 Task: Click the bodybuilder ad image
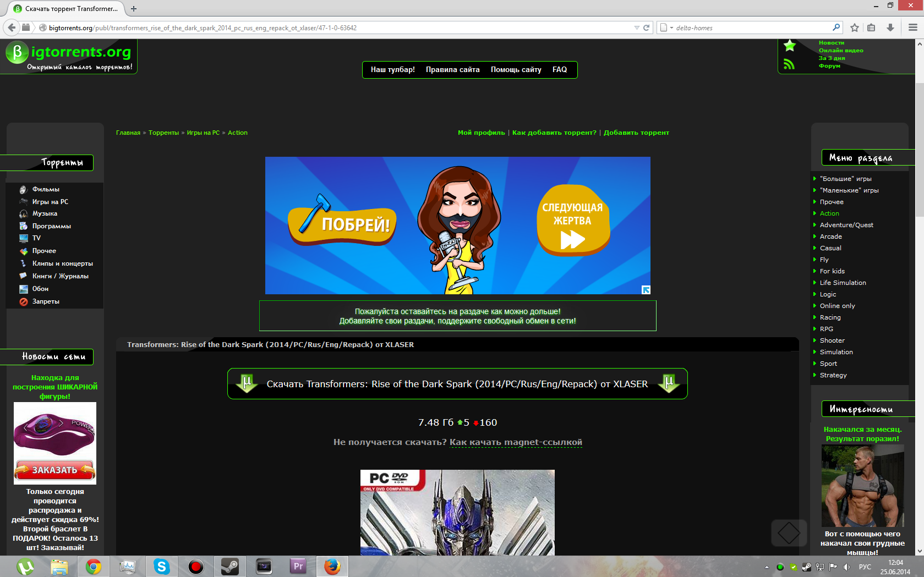[862, 486]
